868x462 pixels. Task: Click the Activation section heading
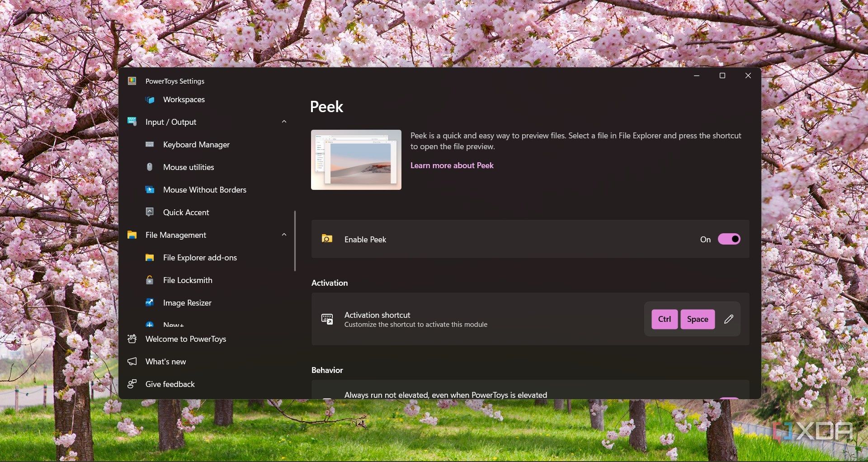click(330, 283)
